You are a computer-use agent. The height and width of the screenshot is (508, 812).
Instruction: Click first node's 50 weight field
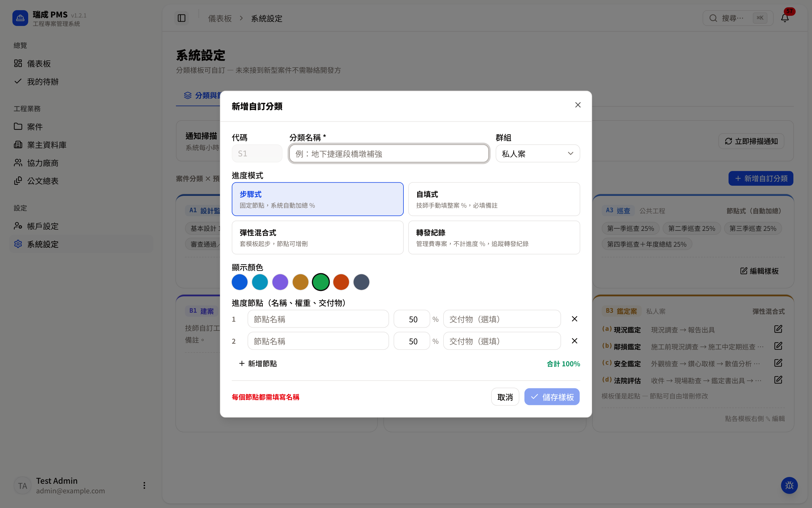click(x=412, y=319)
